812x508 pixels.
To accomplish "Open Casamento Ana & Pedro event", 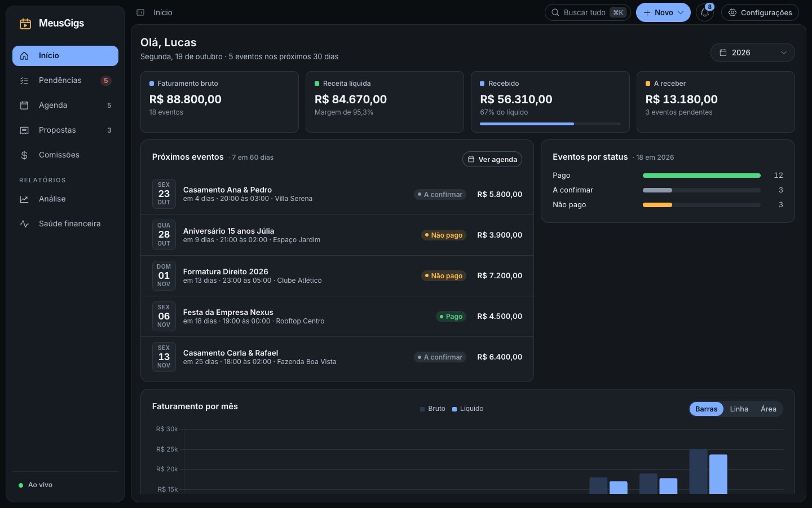I will (x=337, y=194).
